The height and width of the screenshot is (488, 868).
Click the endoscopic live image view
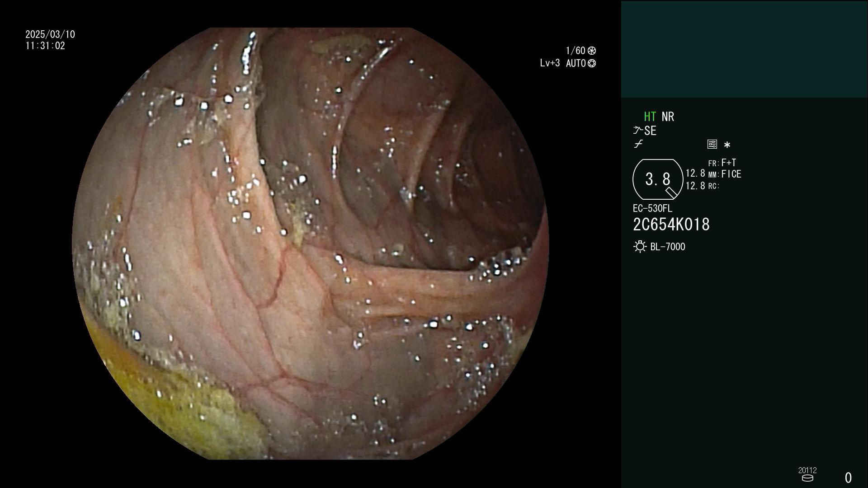pyautogui.click(x=310, y=244)
